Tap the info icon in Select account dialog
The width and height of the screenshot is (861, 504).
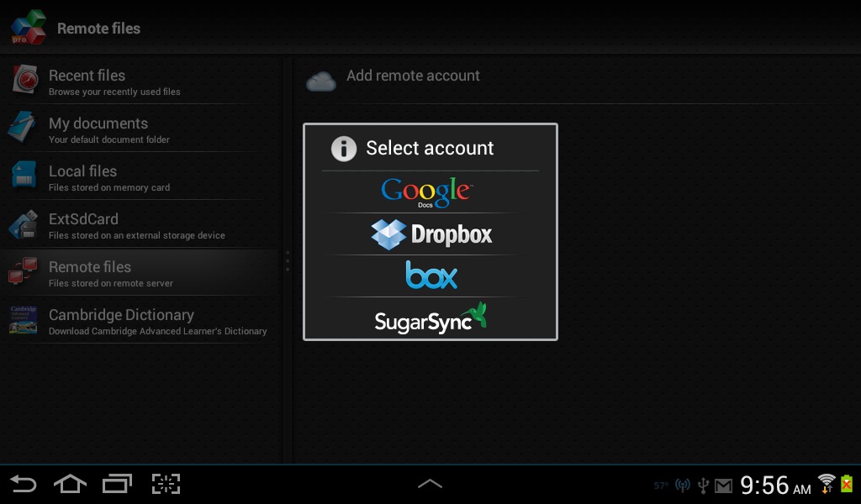point(344,149)
